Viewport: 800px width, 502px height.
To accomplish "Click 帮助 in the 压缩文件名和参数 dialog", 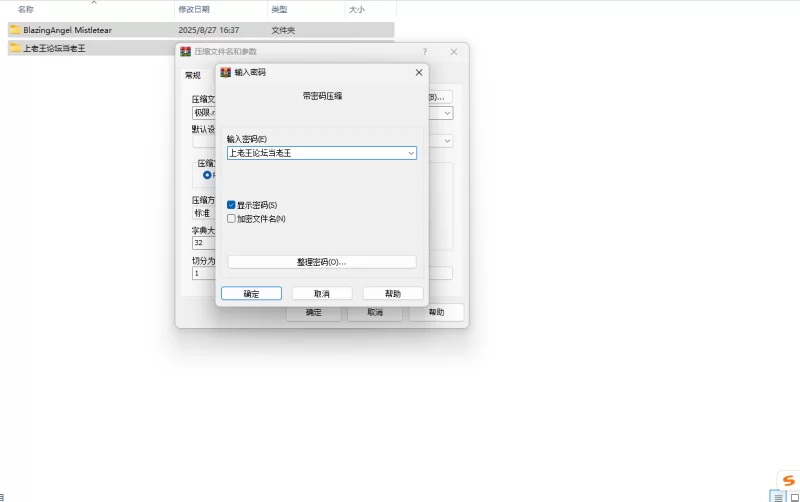I will [436, 312].
